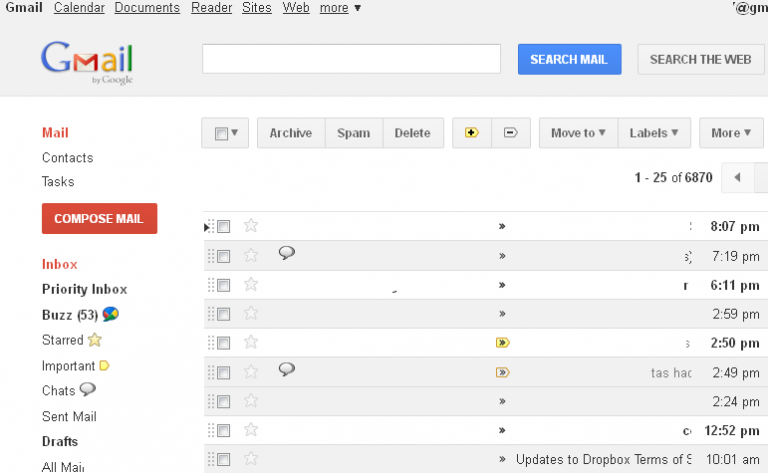Select the 7:19 pm message checkbox

point(223,256)
